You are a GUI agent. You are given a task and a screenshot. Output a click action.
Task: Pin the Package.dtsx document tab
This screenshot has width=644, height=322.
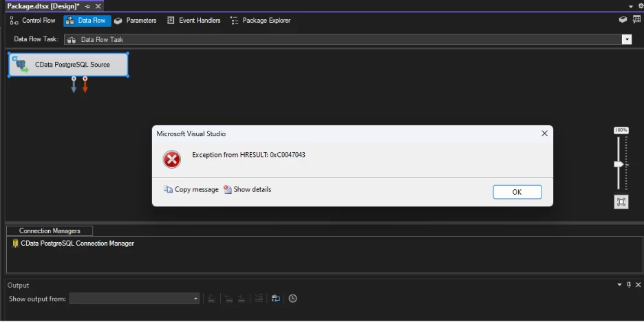(87, 7)
